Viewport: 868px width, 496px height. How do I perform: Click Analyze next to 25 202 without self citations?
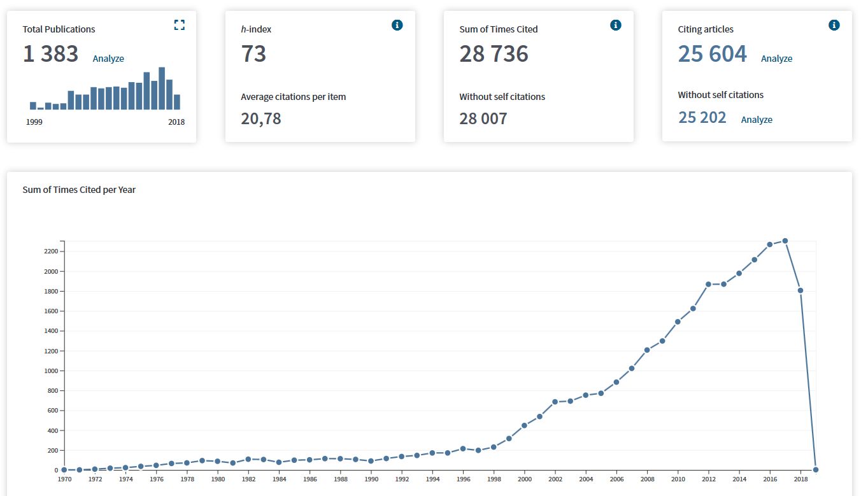pos(757,120)
